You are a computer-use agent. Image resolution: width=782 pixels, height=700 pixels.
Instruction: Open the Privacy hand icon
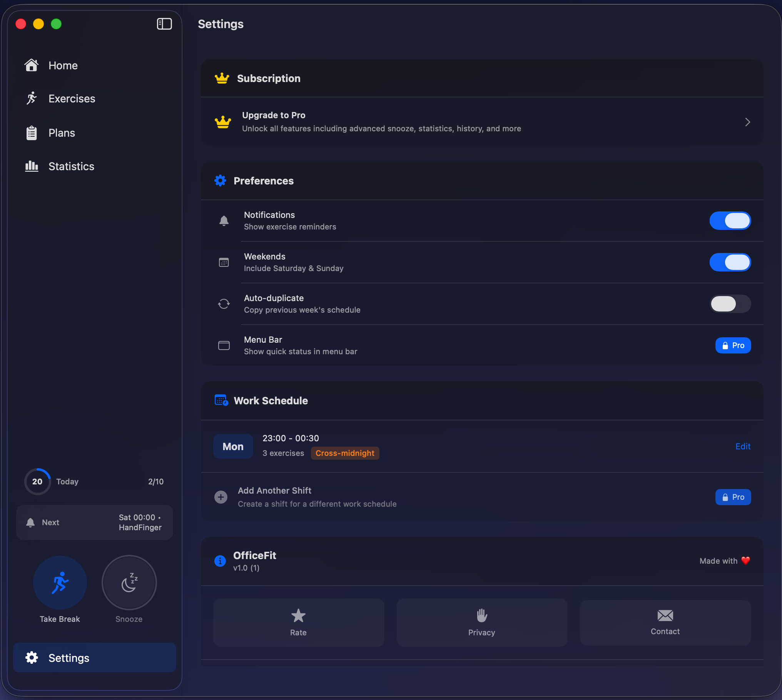pyautogui.click(x=481, y=615)
